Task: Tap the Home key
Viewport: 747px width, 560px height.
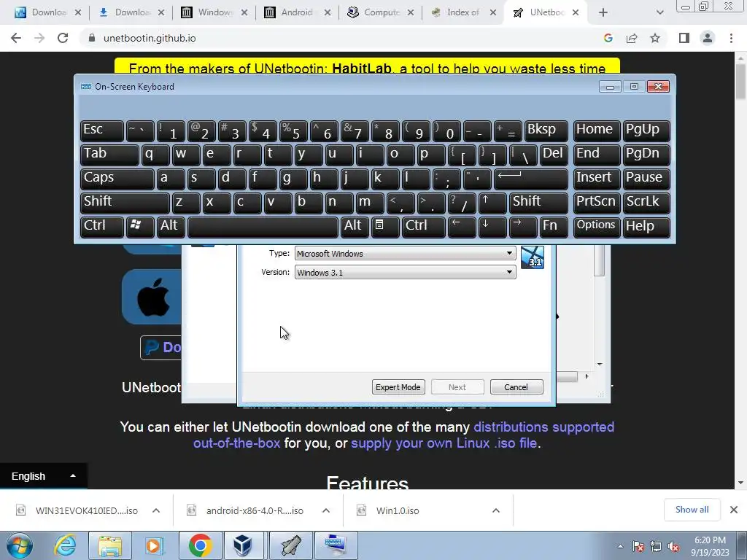Action: 596,130
